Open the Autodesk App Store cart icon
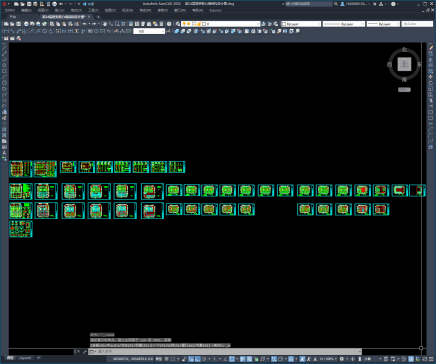This screenshot has height=364, width=436. point(374,4)
